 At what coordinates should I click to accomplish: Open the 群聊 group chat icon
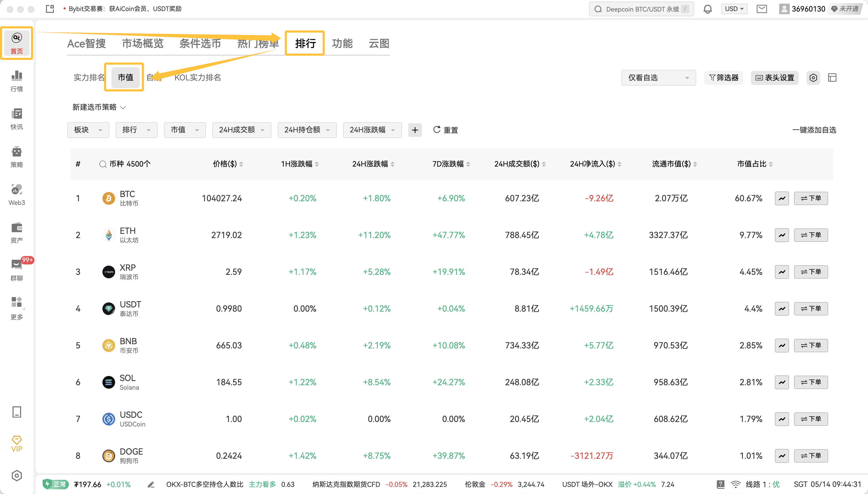pos(17,270)
